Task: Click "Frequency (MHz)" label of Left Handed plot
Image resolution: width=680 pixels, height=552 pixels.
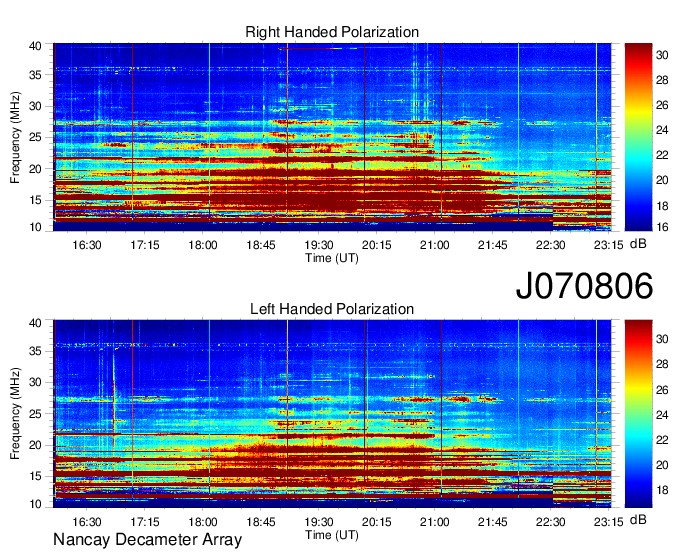Action: 15,414
